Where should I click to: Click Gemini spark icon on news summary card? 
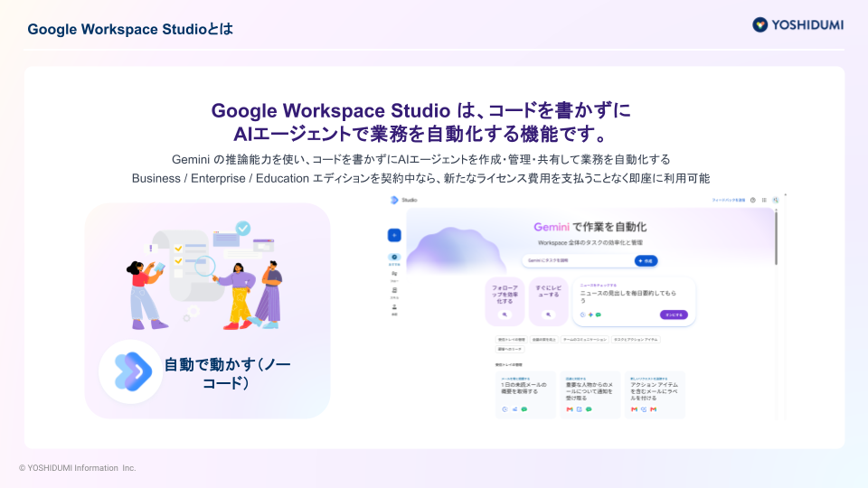click(x=590, y=314)
